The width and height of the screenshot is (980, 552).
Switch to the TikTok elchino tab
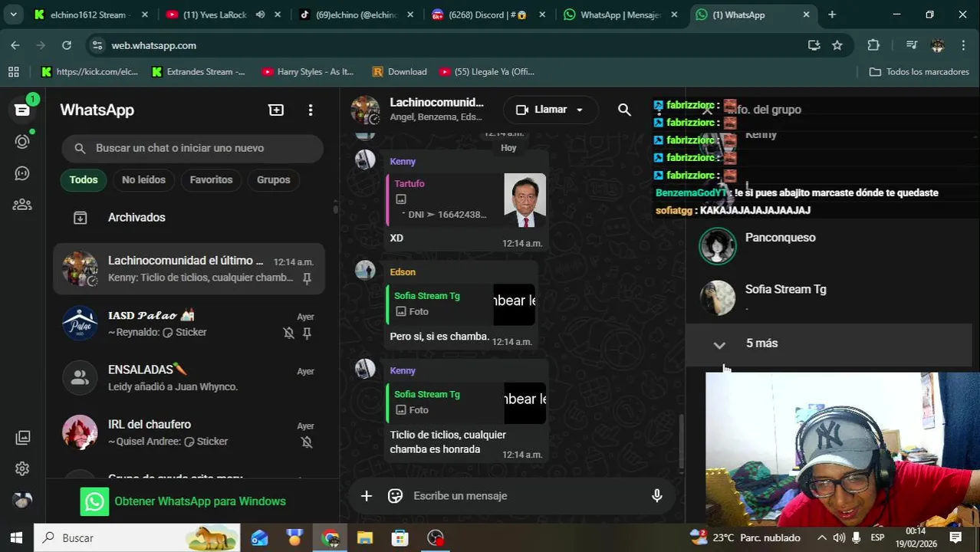coord(357,15)
